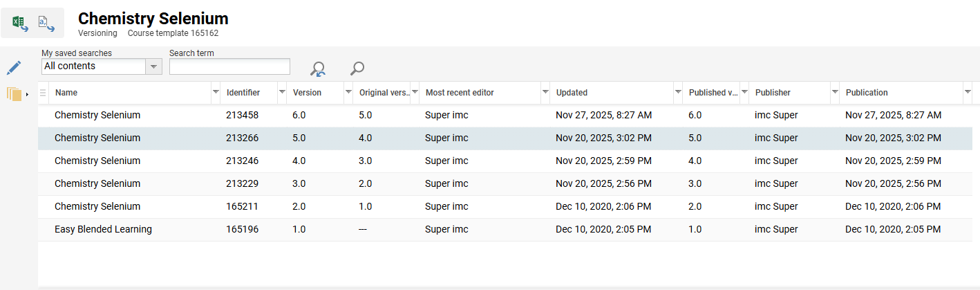980x290 pixels.
Task: Sort by the Version column header
Action: point(307,93)
